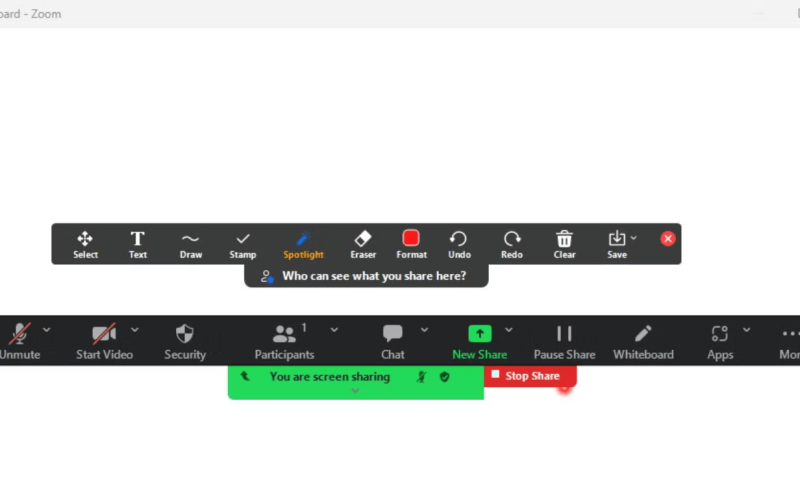This screenshot has height=500, width=800.
Task: Expand the Save options arrow
Action: tap(633, 238)
